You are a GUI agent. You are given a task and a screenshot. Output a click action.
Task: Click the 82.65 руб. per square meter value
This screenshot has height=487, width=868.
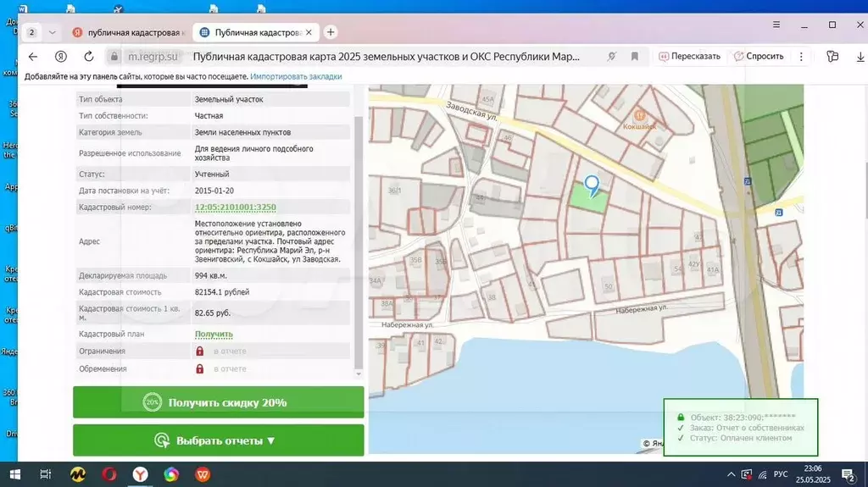pos(213,313)
